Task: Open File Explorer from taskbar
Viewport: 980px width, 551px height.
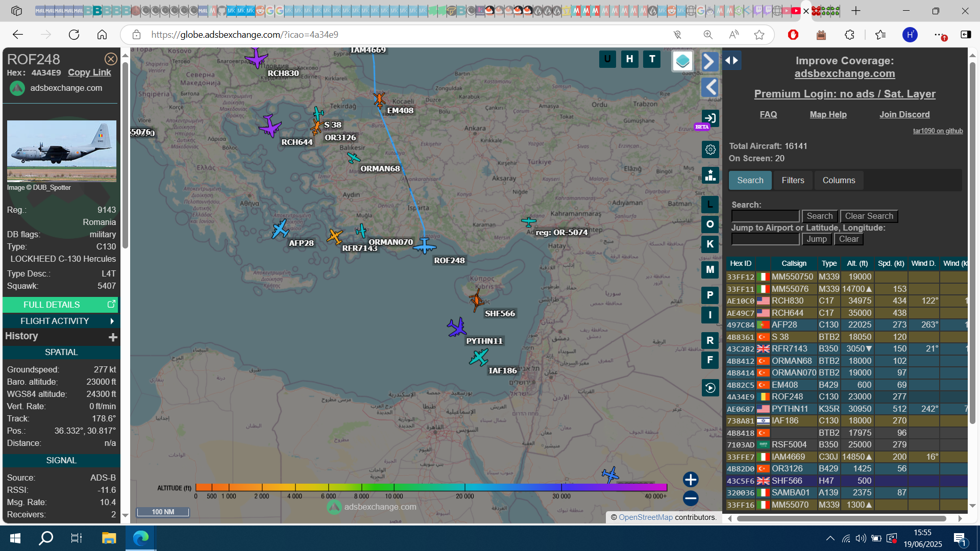Action: 109,538
